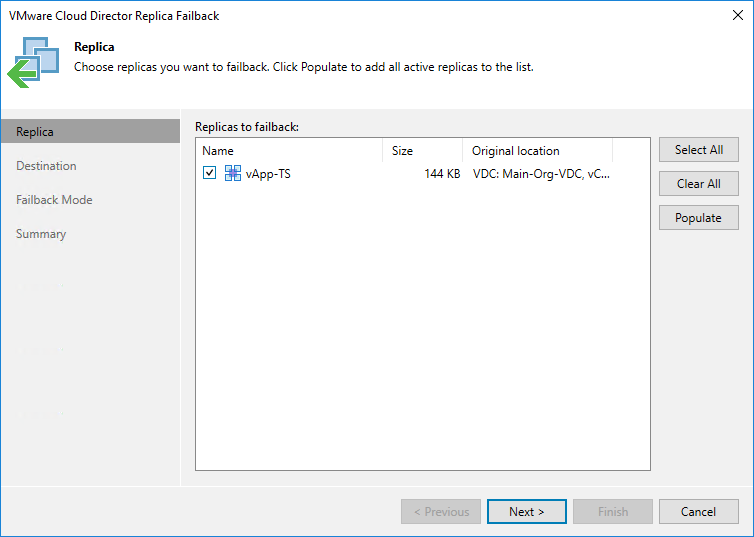Sort by Original location column header

[537, 150]
